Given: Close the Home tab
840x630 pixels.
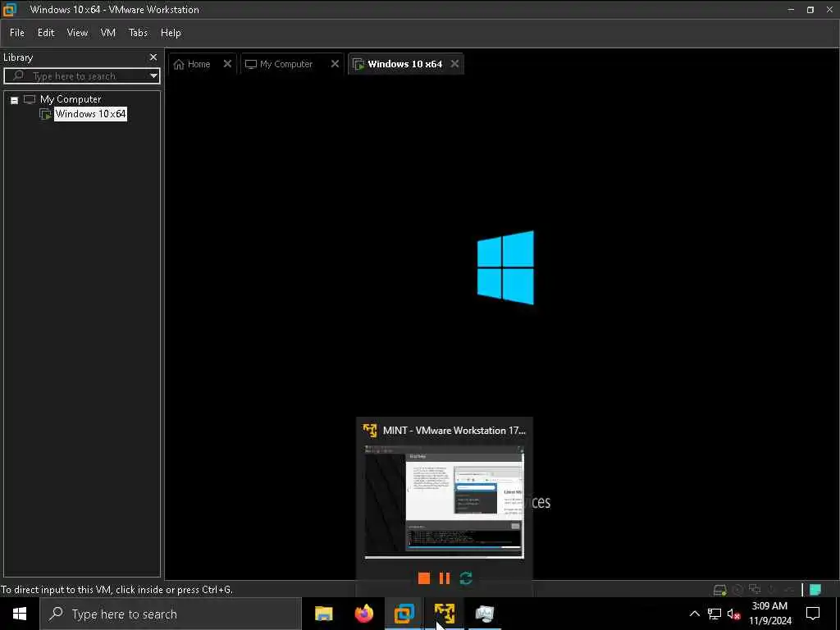Looking at the screenshot, I should click(227, 64).
